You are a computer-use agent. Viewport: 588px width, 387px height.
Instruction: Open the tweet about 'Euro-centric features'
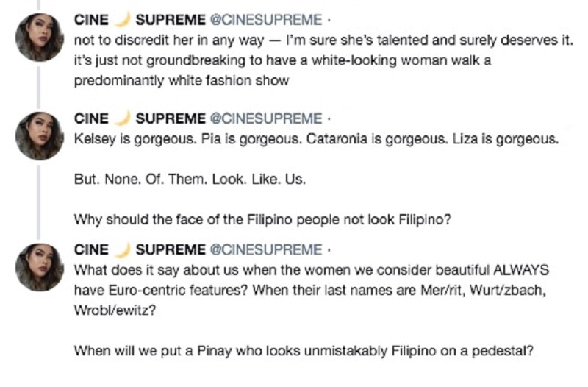point(312,290)
